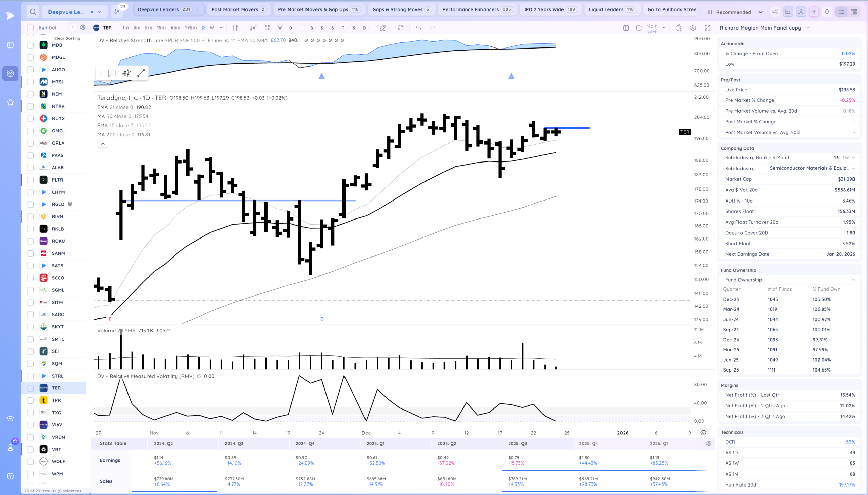Image resolution: width=868 pixels, height=495 pixels.
Task: Select VRT in the symbol list
Action: click(x=56, y=449)
